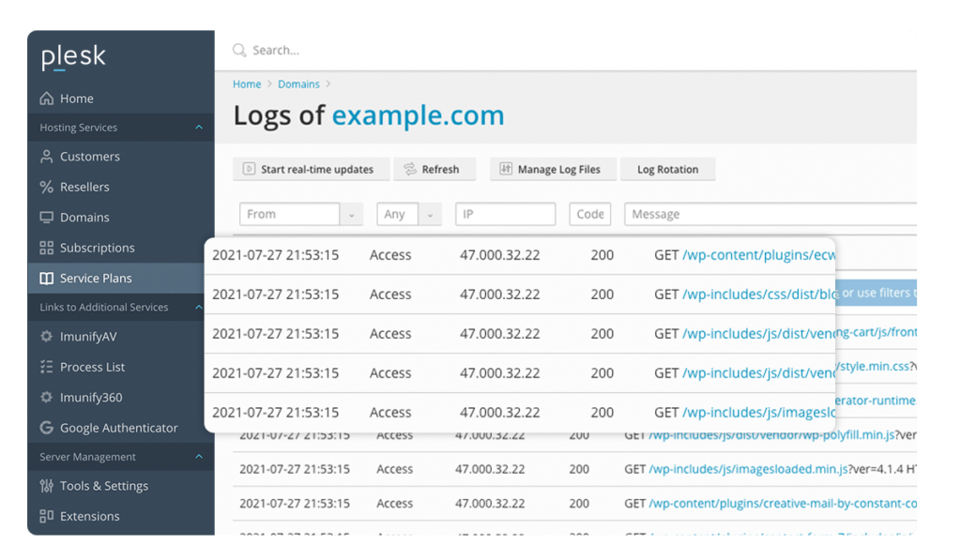Viewport: 961px width, 560px height.
Task: Click the ImunifyAV gear icon
Action: pyautogui.click(x=47, y=337)
